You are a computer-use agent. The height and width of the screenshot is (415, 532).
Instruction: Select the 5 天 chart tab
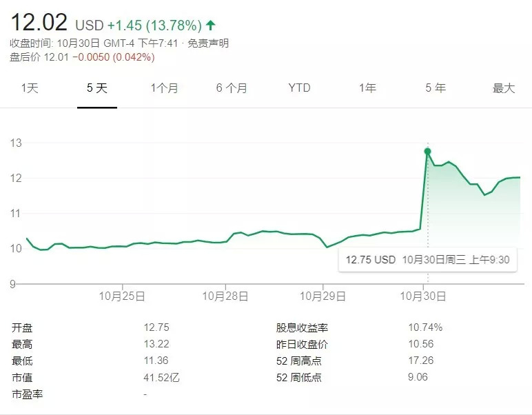(x=96, y=88)
